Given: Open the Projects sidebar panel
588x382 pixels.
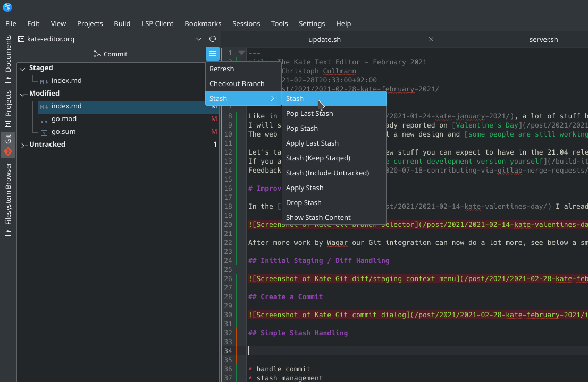Looking at the screenshot, I should click(8, 109).
